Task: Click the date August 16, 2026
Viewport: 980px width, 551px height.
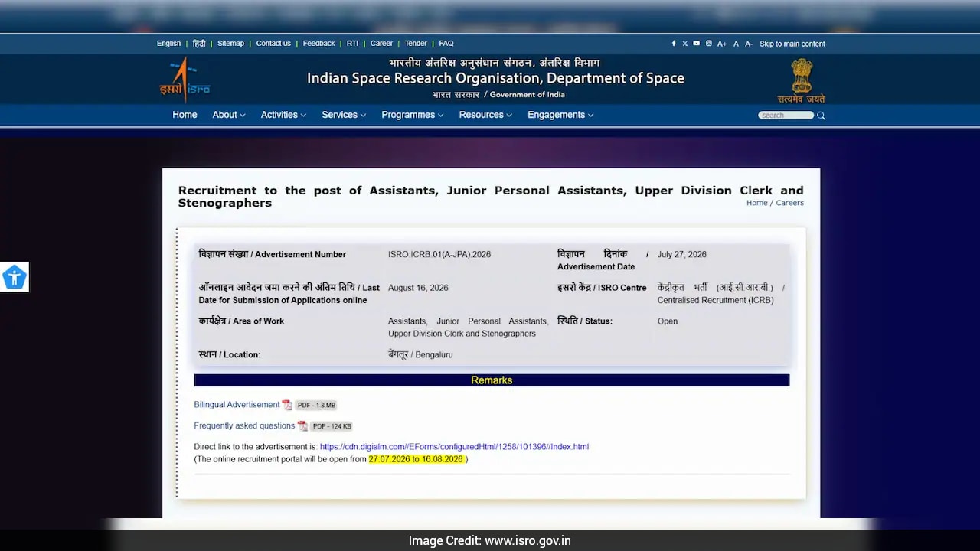Action: tap(418, 288)
